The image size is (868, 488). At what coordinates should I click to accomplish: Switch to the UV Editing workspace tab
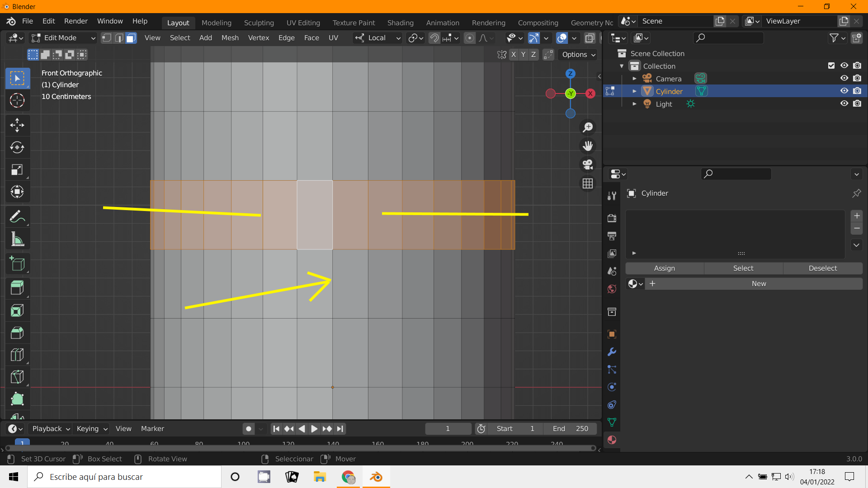coord(303,23)
